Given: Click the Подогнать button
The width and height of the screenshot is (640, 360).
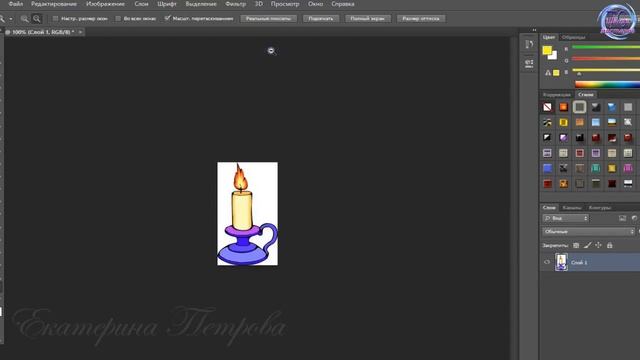Looking at the screenshot, I should point(320,18).
